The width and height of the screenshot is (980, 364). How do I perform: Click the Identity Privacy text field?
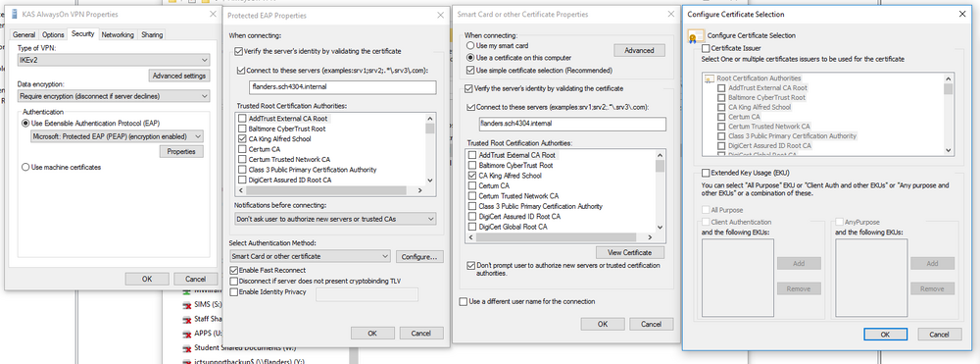[367, 294]
